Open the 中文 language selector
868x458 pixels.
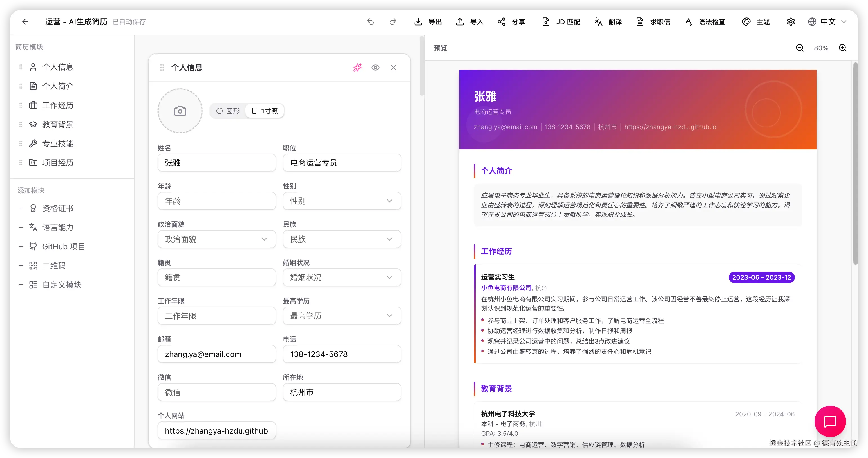827,22
